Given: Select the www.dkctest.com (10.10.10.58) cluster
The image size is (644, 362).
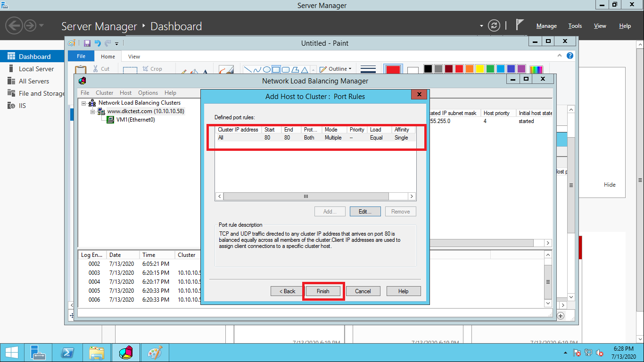Looking at the screenshot, I should click(146, 111).
